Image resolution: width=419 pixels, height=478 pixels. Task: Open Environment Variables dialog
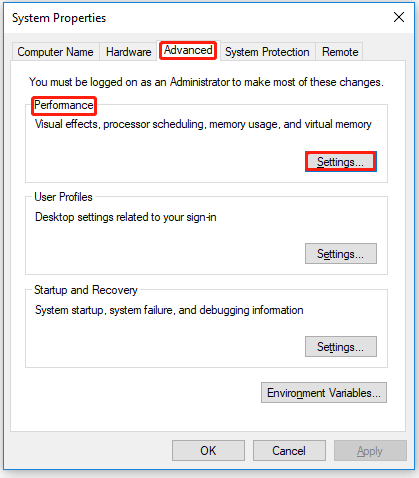click(x=324, y=393)
